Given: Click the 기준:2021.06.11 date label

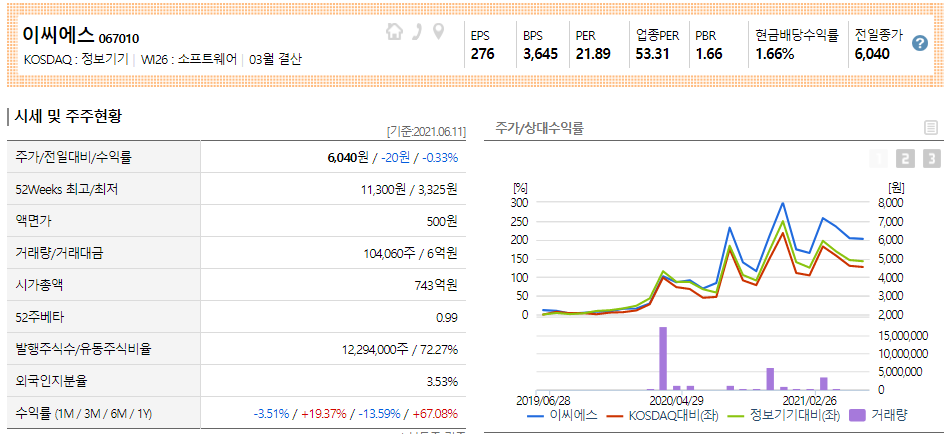Looking at the screenshot, I should tap(426, 132).
